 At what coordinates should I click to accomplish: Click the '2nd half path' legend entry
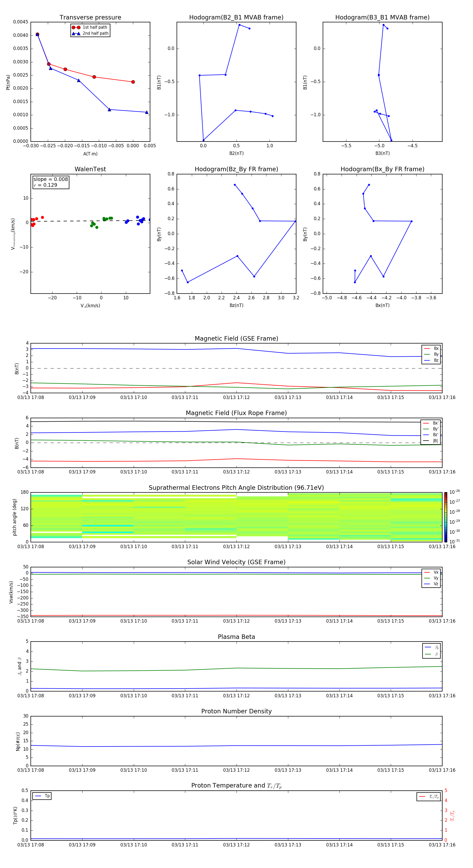(90, 33)
